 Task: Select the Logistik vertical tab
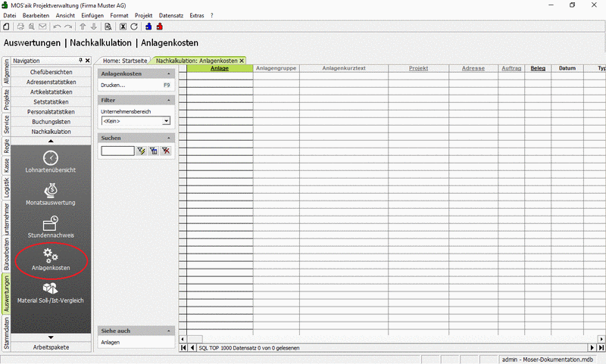pyautogui.click(x=6, y=187)
